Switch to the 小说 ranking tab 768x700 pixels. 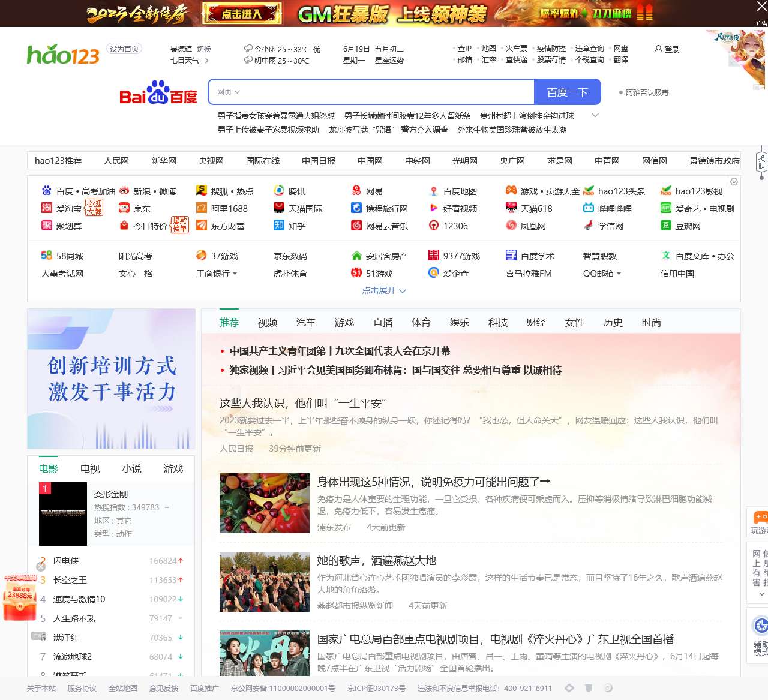point(132,468)
